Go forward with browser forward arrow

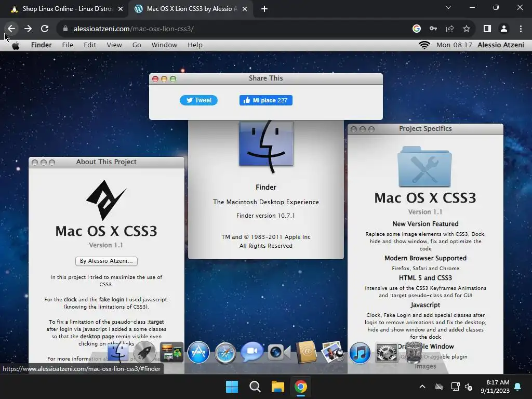(28, 29)
